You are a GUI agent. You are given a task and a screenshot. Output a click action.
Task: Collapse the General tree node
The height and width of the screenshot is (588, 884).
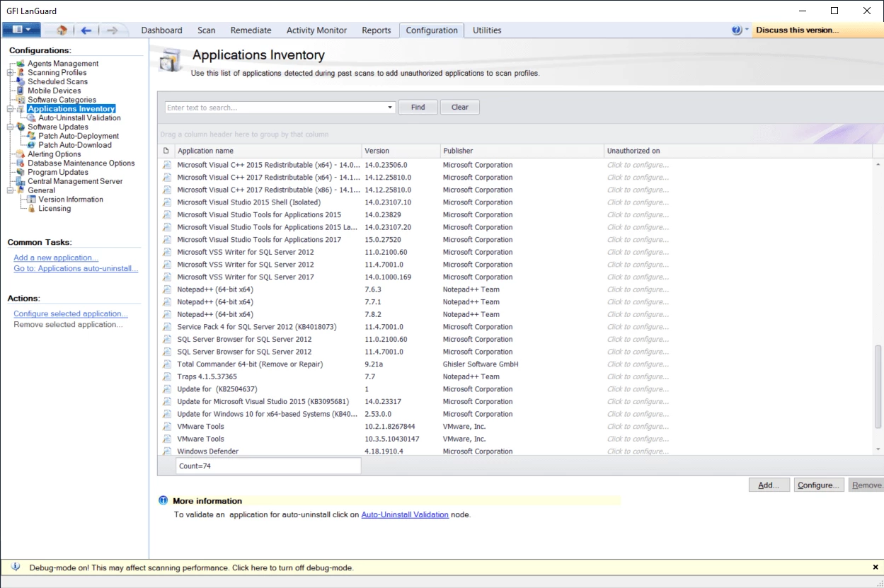10,190
